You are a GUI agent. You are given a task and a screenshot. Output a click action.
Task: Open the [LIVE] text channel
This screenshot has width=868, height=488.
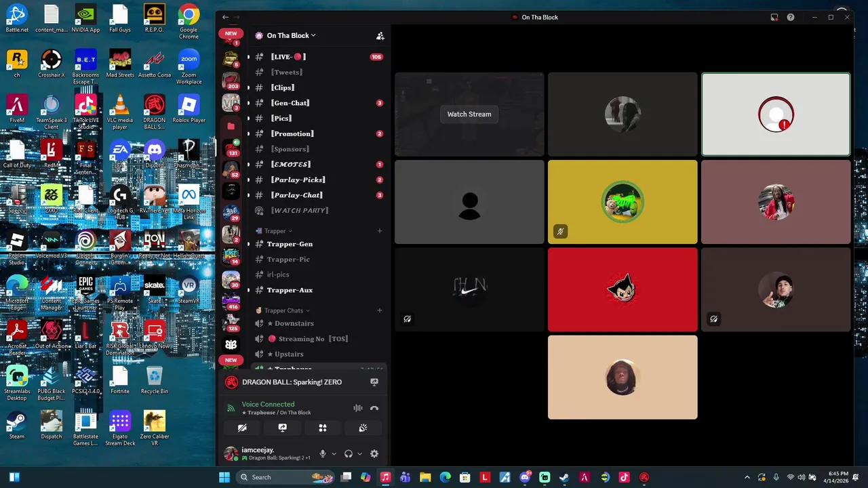[288, 57]
